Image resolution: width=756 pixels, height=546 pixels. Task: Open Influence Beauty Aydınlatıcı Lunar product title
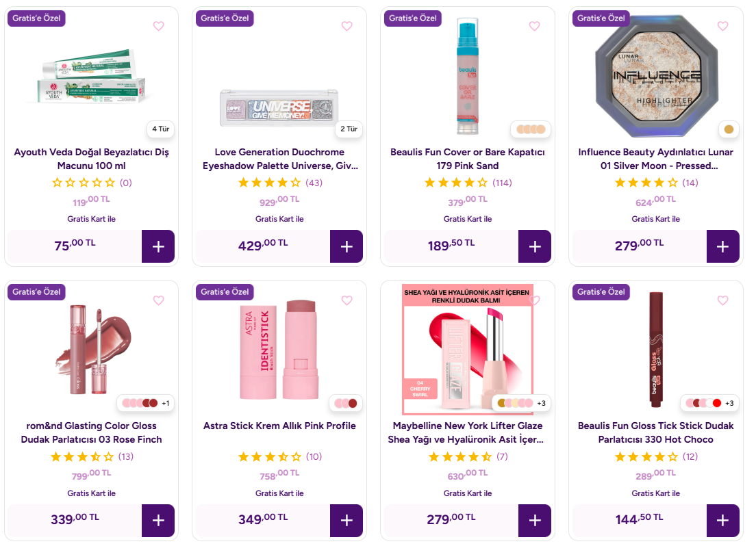[x=655, y=159]
